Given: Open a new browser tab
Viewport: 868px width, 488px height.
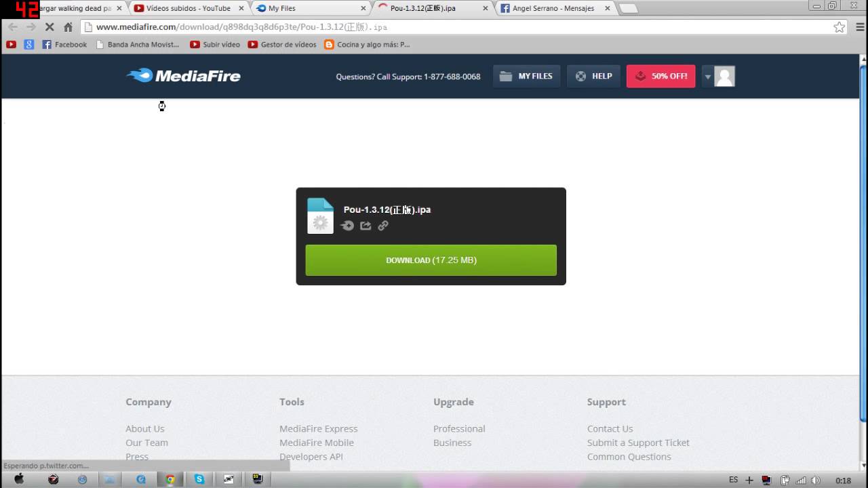Looking at the screenshot, I should (x=629, y=9).
